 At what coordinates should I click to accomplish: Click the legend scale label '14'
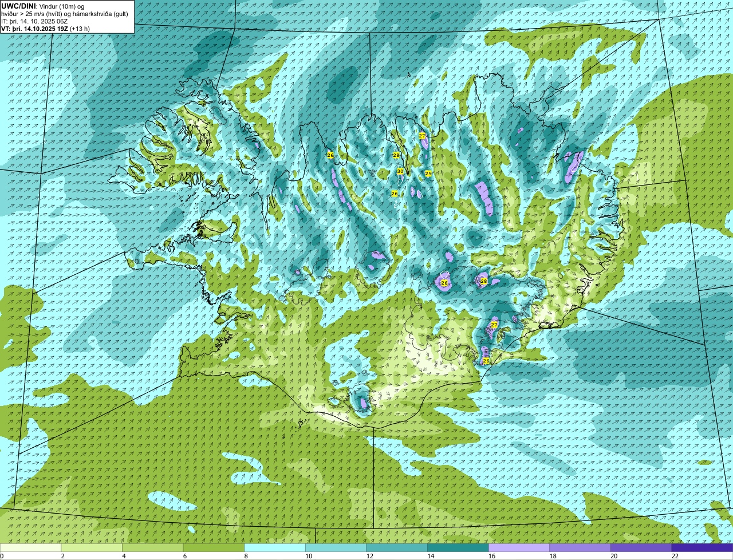tap(431, 556)
